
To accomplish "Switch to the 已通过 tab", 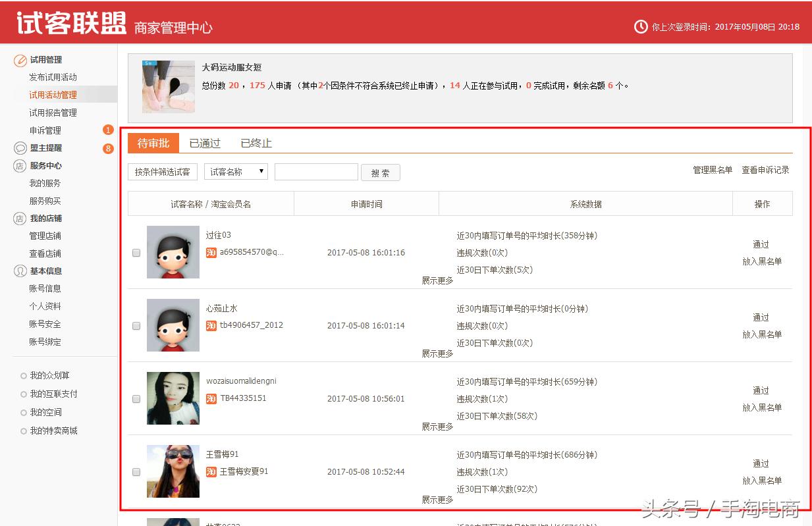I will 204,143.
